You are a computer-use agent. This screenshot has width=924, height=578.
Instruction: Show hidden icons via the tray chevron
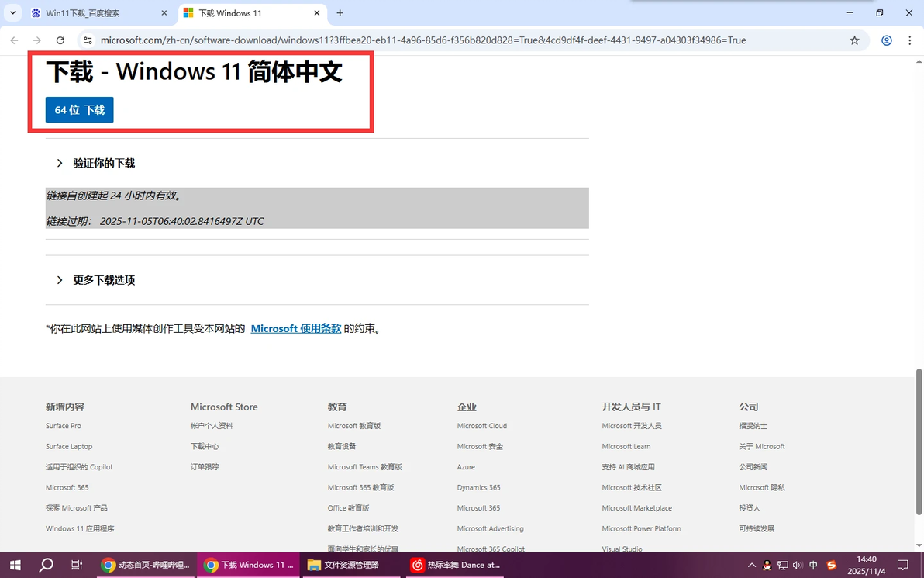coord(751,565)
